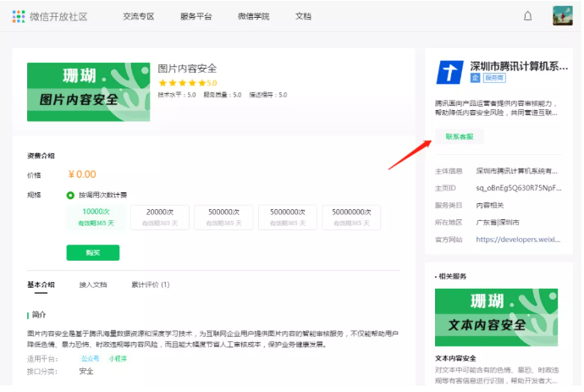Click the 小程序 platform tag
584x392 pixels.
(x=118, y=358)
